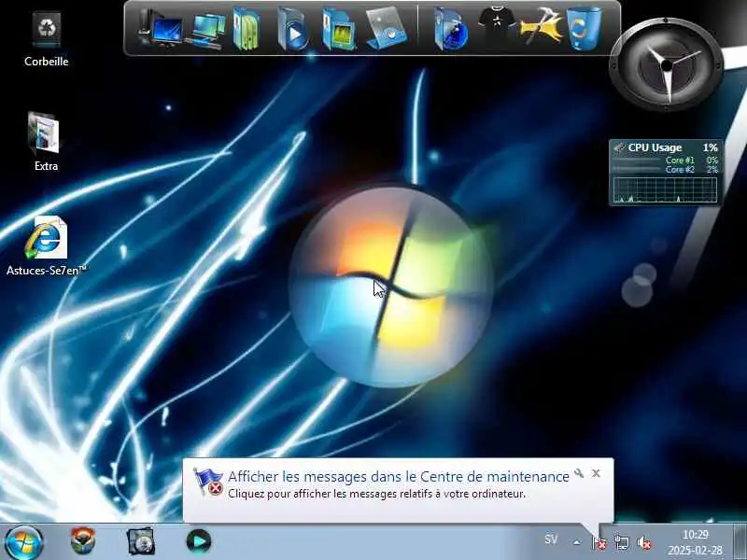Click the analog clock gadget
This screenshot has width=747, height=560.
[x=667, y=64]
